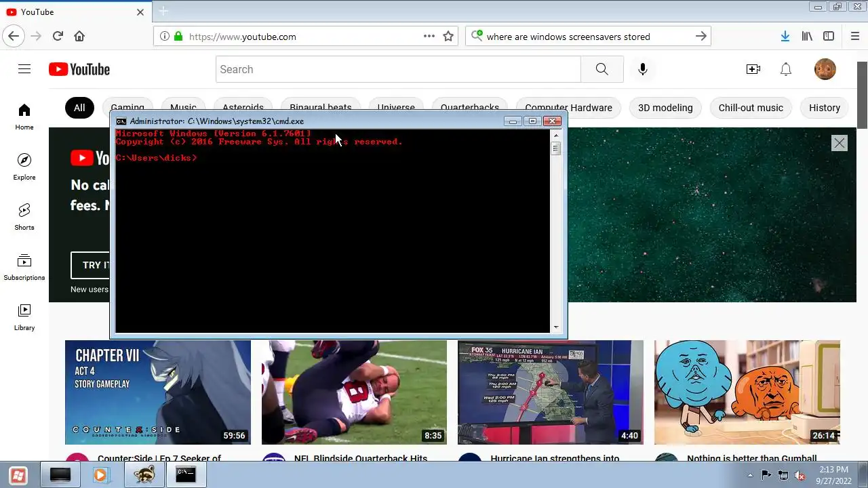Switch to the raccoon-icon app in taskbar
The image size is (868, 488).
click(143, 475)
